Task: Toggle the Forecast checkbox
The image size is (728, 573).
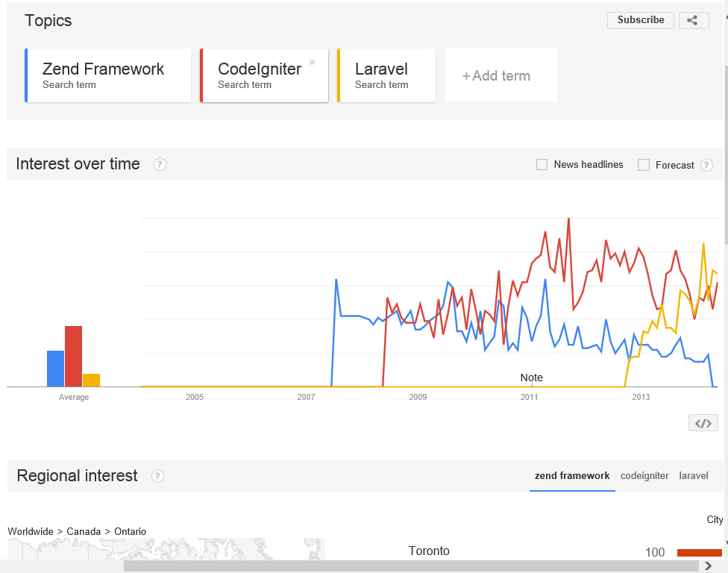Action: [x=644, y=165]
